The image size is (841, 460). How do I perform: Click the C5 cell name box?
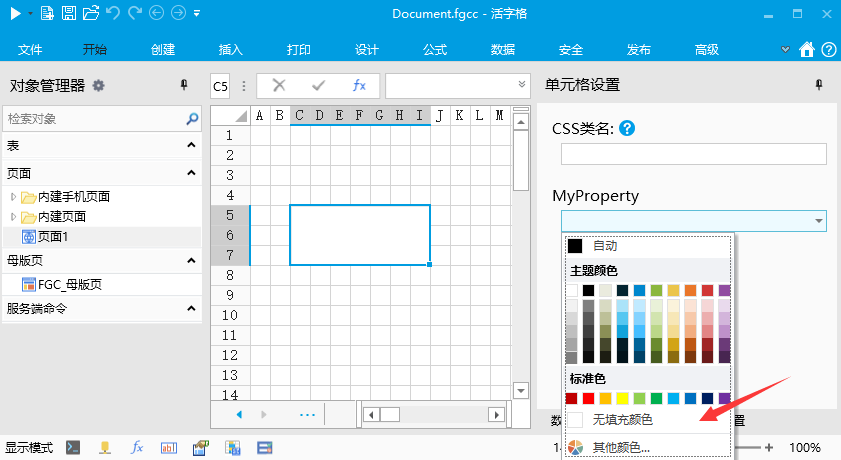pyautogui.click(x=220, y=86)
